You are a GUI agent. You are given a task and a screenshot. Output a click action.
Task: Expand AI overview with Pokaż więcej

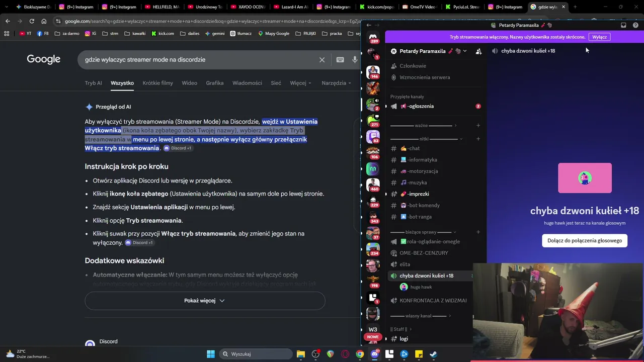[205, 301]
